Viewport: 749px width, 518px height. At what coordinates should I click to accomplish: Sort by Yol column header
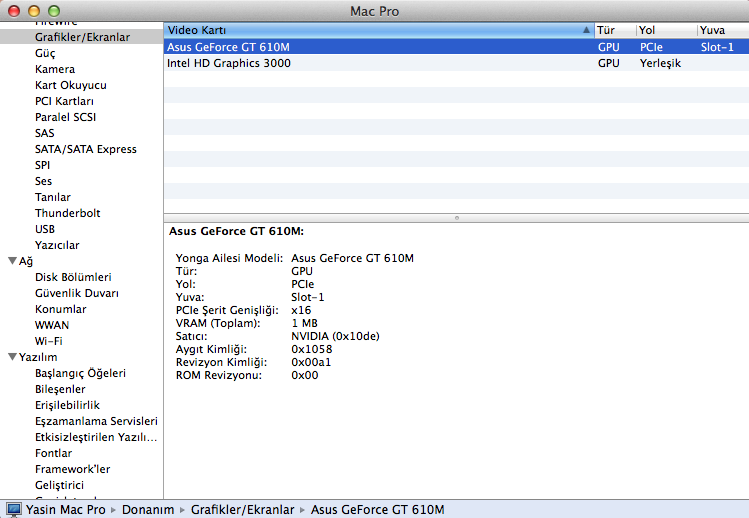click(x=666, y=30)
